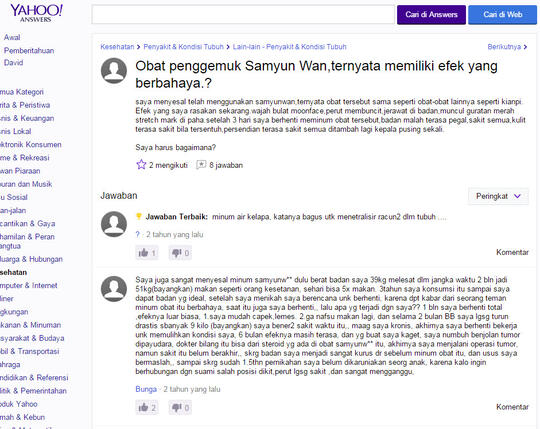Click the Yahoo Answers logo

(36, 13)
